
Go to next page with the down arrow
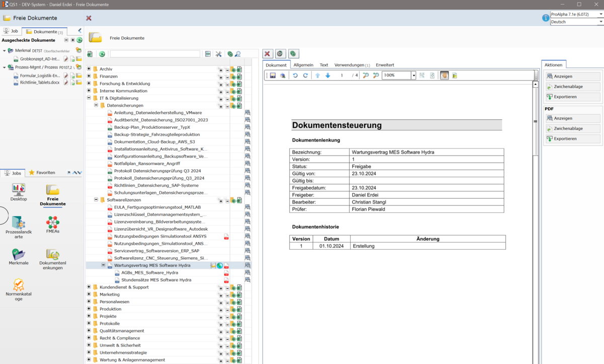328,76
